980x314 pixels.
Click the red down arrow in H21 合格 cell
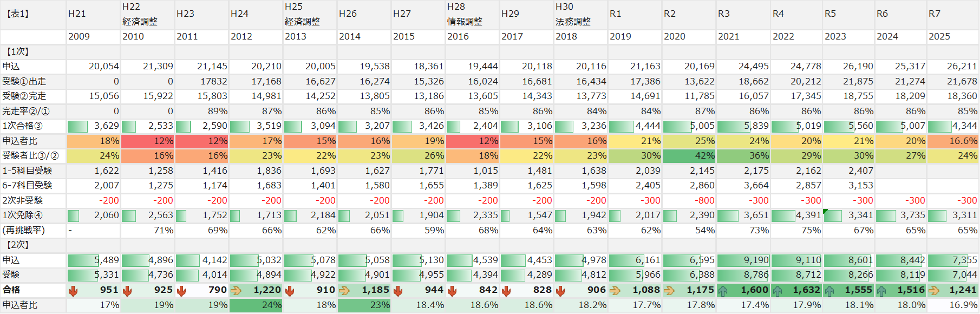point(73,291)
